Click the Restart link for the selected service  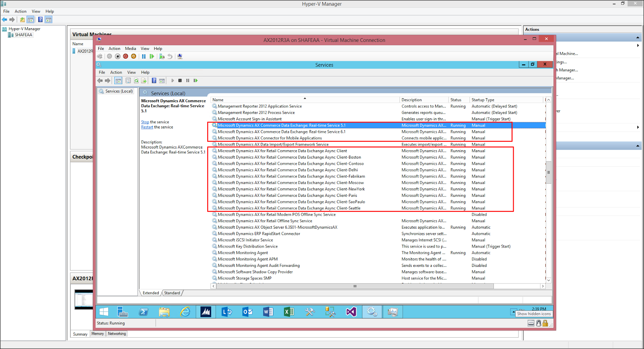pyautogui.click(x=147, y=127)
